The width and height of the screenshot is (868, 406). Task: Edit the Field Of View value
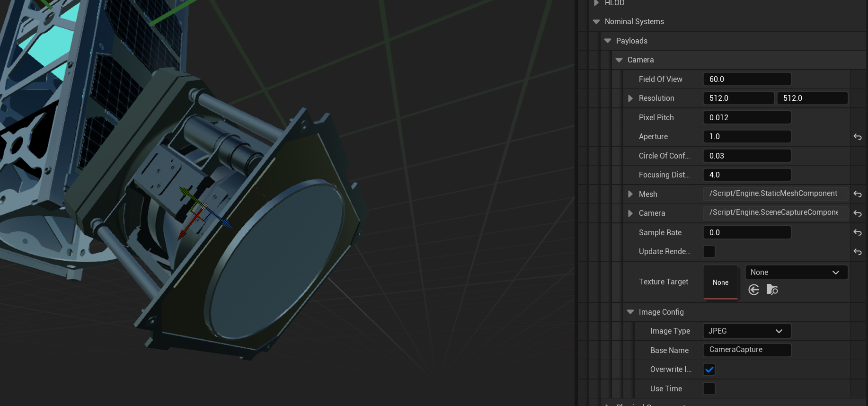(x=747, y=79)
